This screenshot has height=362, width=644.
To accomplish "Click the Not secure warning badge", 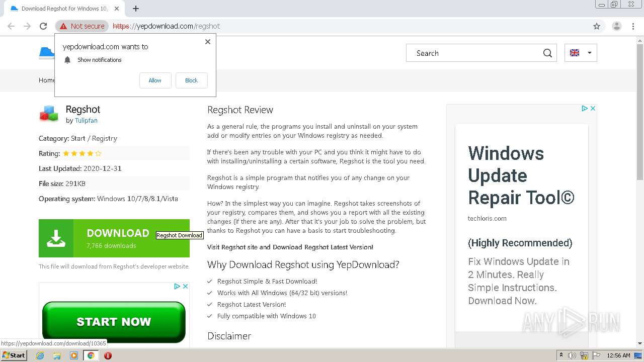I will point(82,26).
